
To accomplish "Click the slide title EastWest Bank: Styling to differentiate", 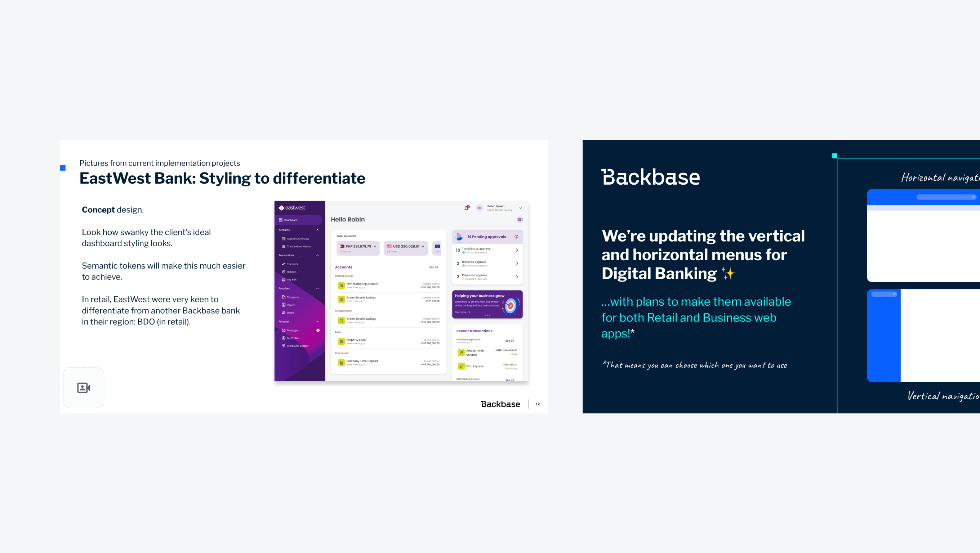I will [x=222, y=178].
